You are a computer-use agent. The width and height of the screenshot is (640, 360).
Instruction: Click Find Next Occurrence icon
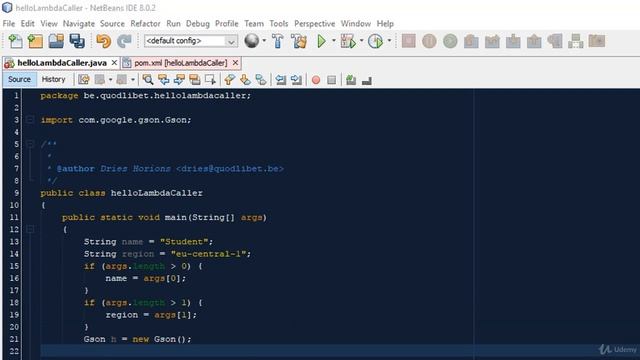click(x=179, y=80)
